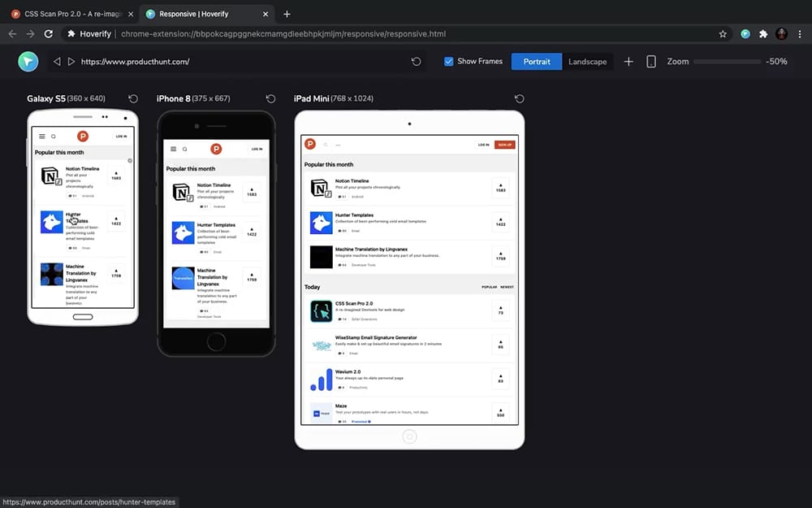Open search in Galaxy S5 frame

click(54, 137)
